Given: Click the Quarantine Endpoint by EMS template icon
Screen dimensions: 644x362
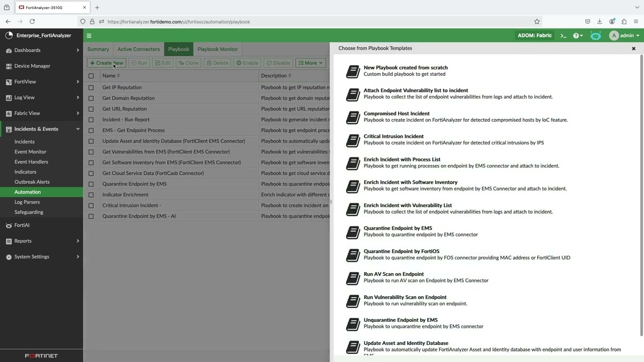Looking at the screenshot, I should point(353,232).
